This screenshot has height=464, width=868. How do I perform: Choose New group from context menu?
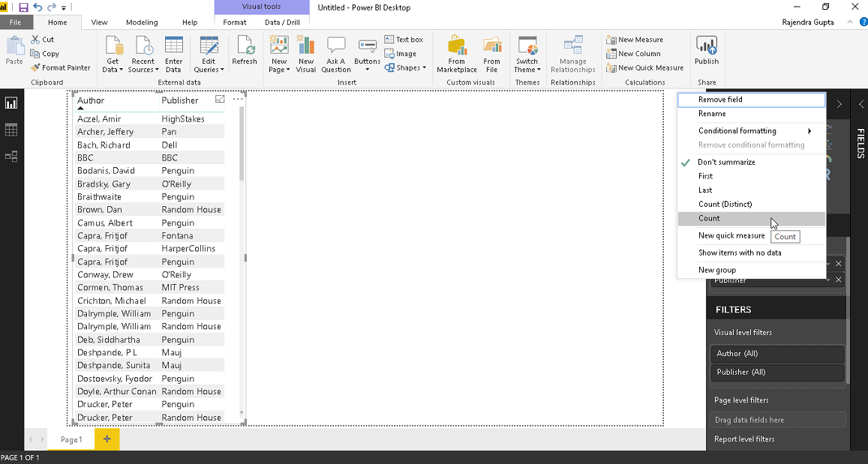(752, 270)
